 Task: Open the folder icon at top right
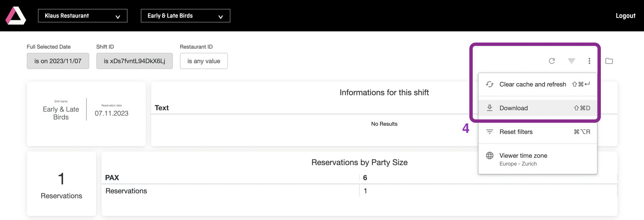pos(609,61)
